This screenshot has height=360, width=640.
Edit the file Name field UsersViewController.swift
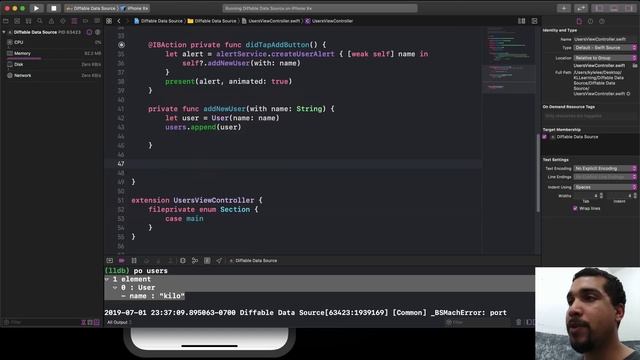point(605,39)
